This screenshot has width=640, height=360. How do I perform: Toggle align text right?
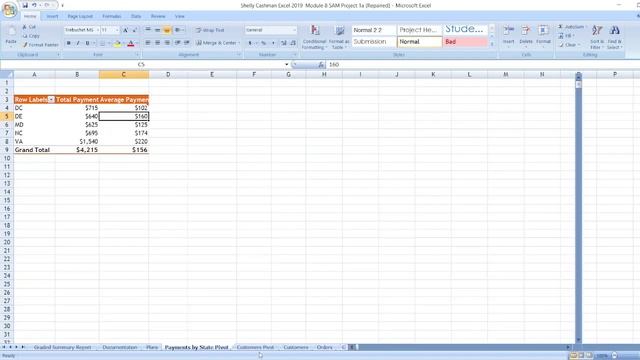point(167,43)
